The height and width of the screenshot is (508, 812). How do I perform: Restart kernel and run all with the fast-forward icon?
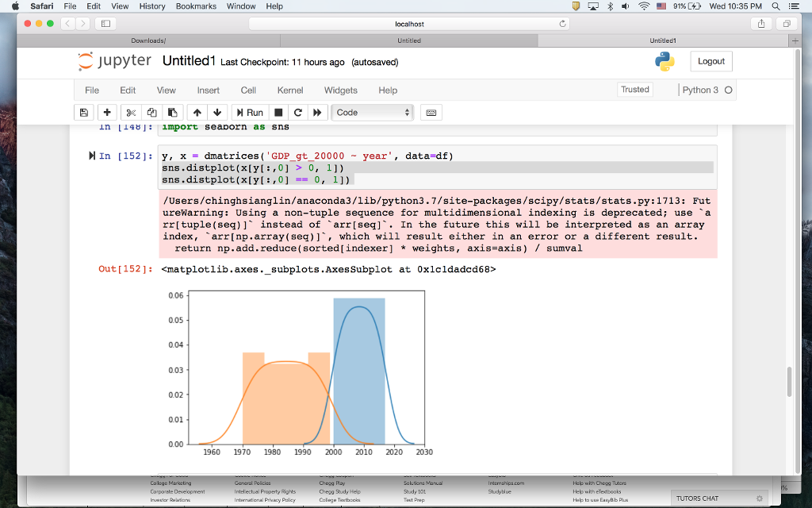[x=317, y=113]
